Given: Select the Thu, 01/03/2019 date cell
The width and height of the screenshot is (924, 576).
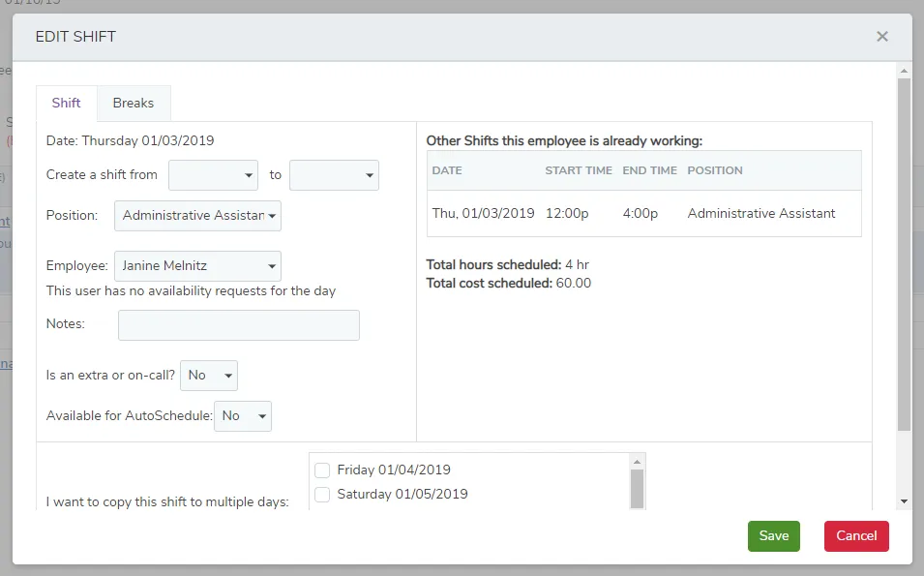Looking at the screenshot, I should pos(483,213).
